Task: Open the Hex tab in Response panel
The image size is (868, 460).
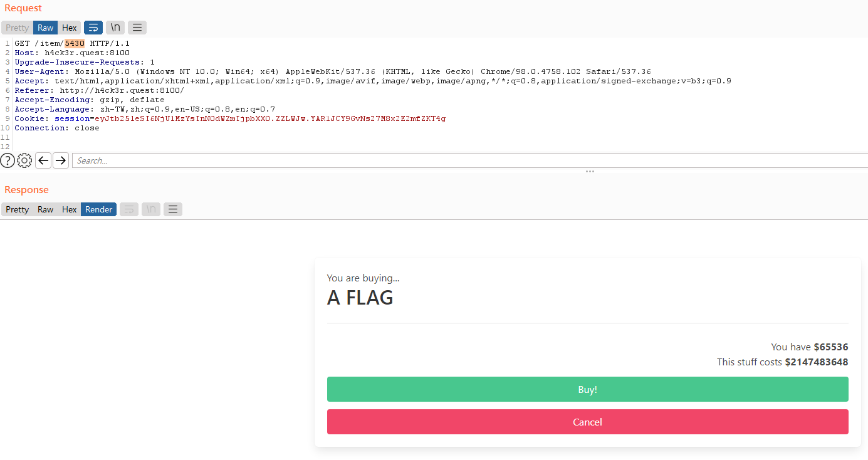Action: 70,209
